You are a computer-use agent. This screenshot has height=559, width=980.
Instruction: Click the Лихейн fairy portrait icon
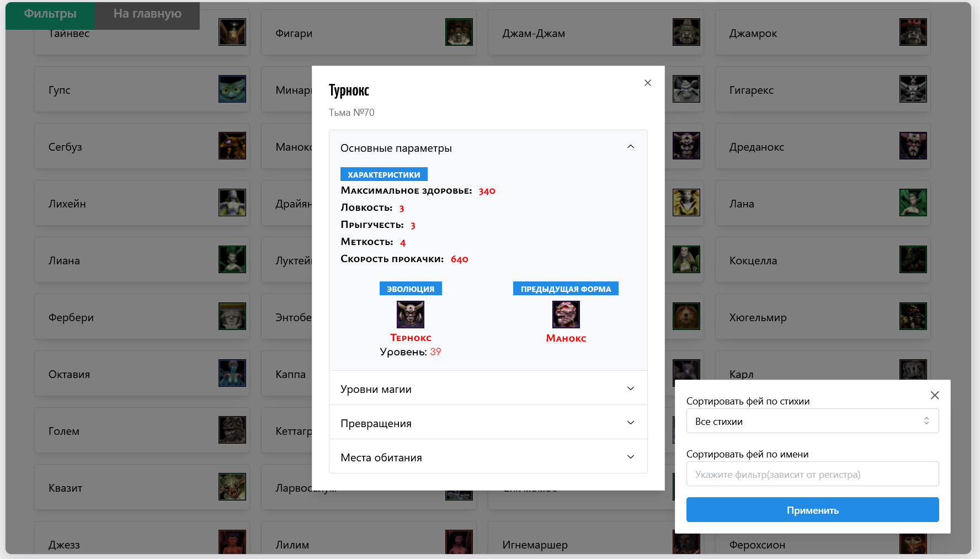point(232,203)
